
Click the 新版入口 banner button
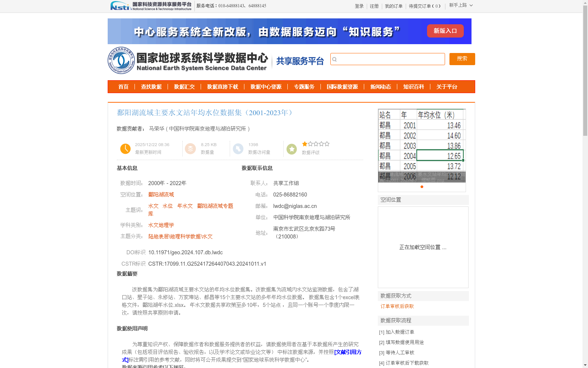pos(445,31)
